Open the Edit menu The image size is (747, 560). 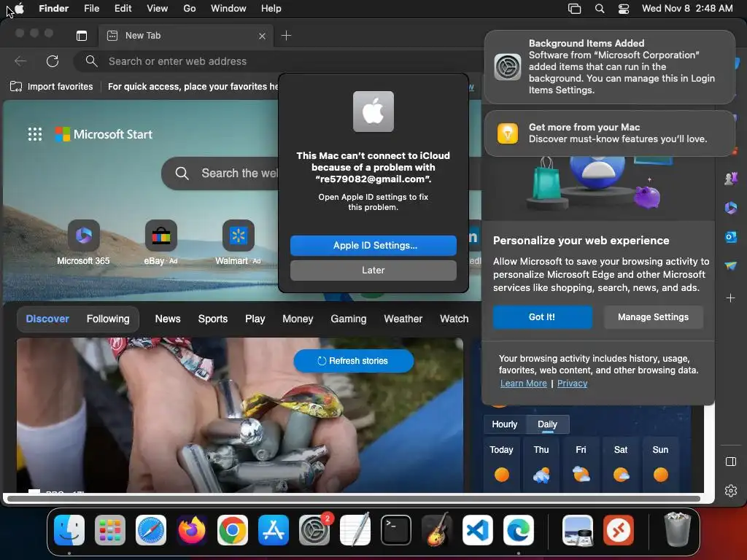[x=123, y=9]
